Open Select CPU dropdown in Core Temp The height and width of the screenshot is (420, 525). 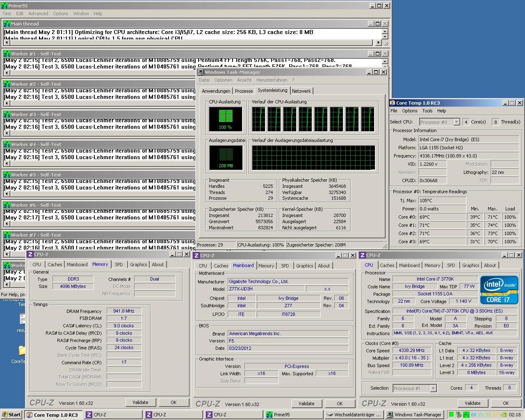pyautogui.click(x=440, y=122)
